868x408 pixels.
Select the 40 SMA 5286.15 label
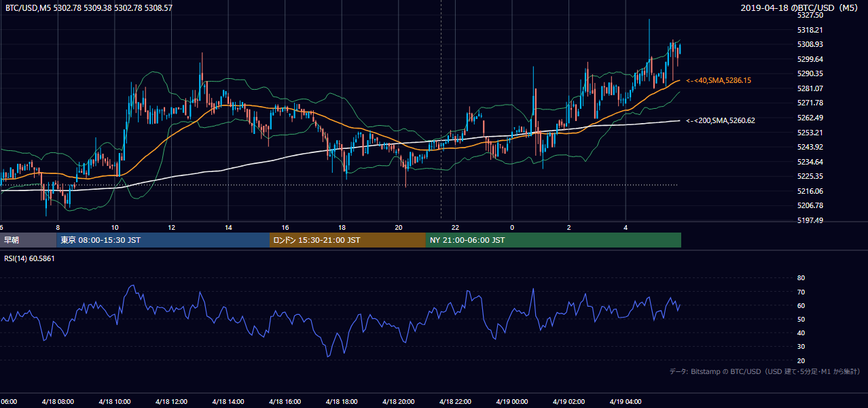pyautogui.click(x=719, y=80)
